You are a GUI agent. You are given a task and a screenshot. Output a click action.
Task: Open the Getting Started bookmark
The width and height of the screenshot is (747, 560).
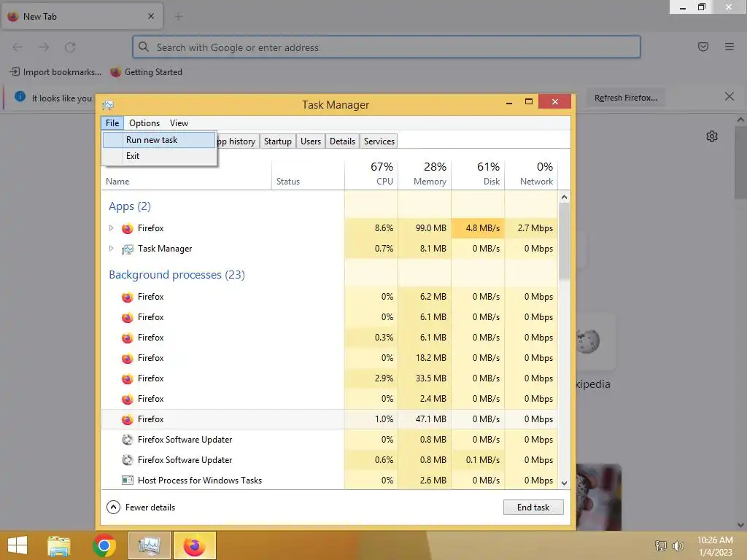(146, 72)
